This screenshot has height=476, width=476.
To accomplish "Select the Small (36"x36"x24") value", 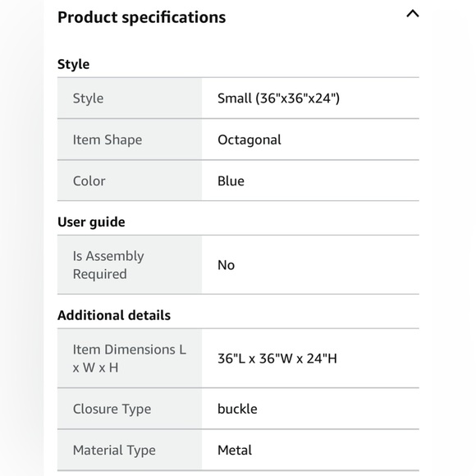I will coord(278,98).
